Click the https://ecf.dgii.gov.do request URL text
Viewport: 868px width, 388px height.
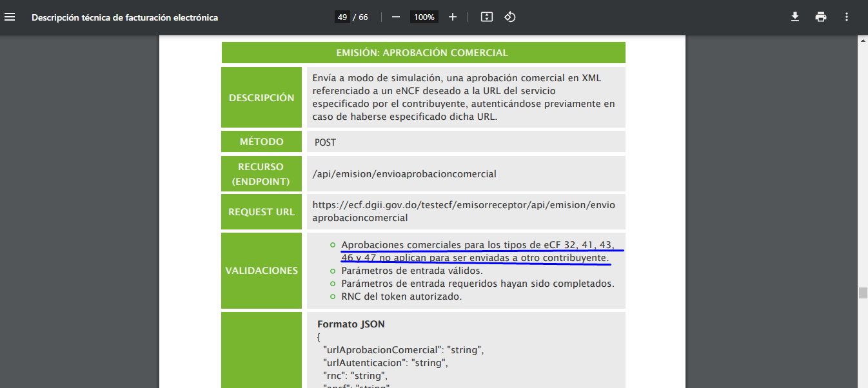(x=464, y=211)
